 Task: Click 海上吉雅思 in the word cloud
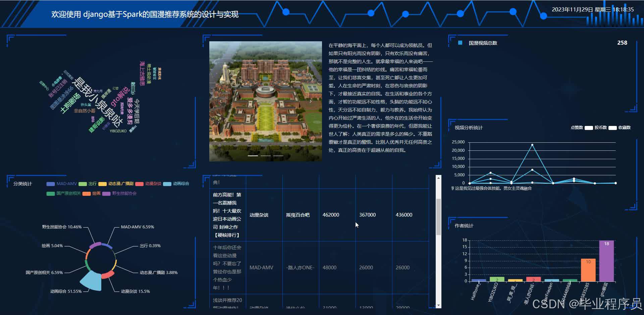(x=142, y=73)
